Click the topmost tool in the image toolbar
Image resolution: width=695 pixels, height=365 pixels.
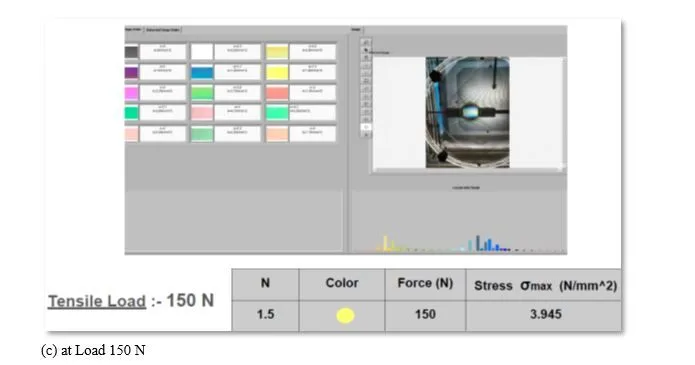click(366, 42)
